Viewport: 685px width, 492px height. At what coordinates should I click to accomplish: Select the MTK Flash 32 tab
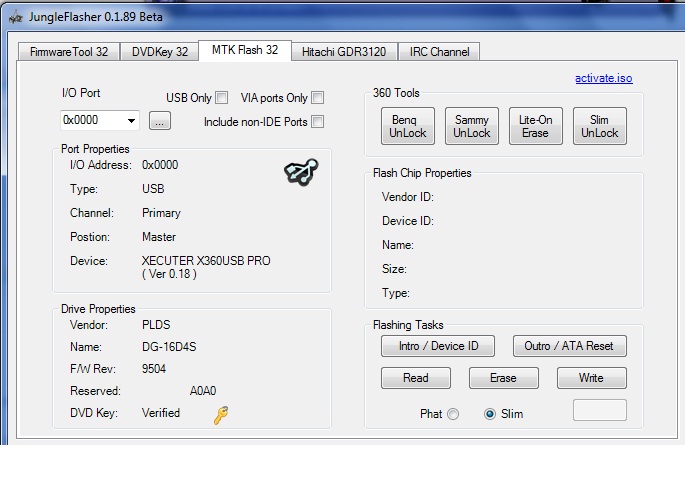(245, 50)
